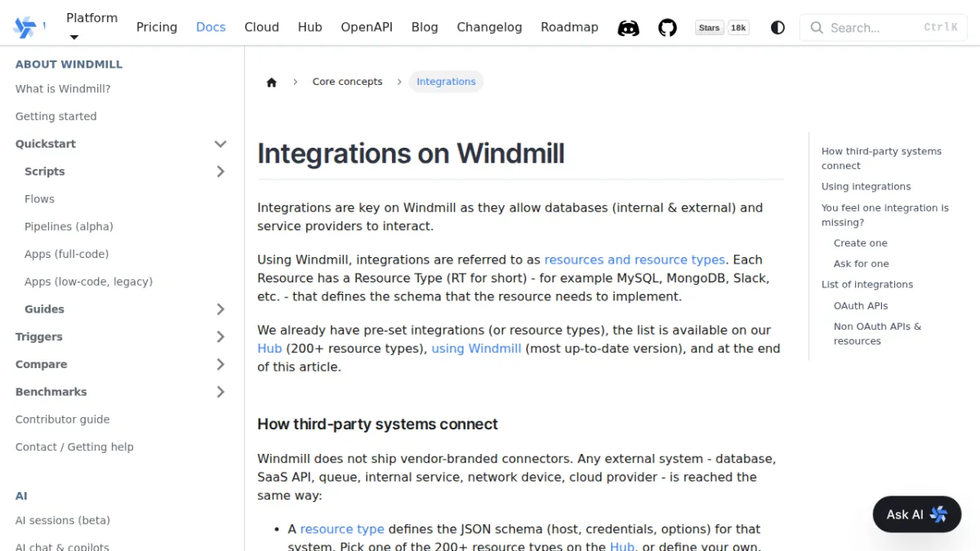
Task: Jump to 'List of integrations' in TOC
Action: (867, 285)
